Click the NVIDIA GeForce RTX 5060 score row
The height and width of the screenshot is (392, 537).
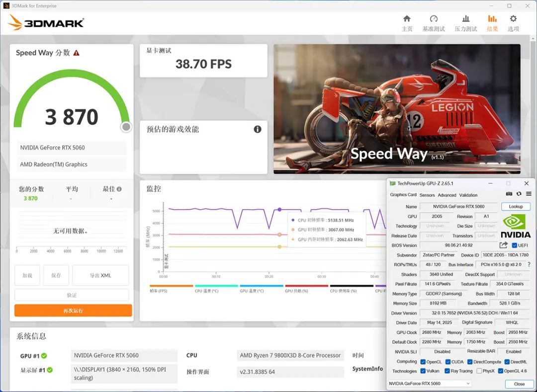(72, 148)
